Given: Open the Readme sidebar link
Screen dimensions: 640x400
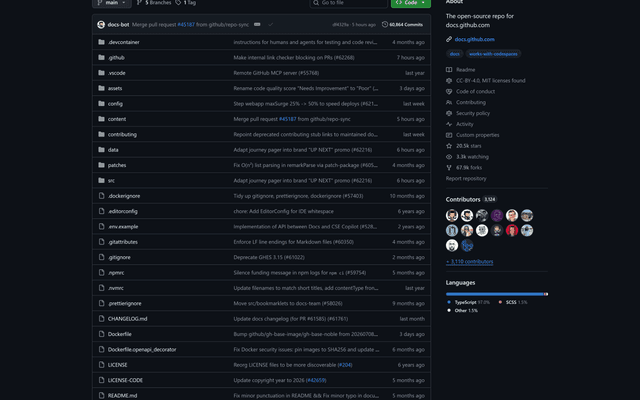Looking at the screenshot, I should point(465,70).
